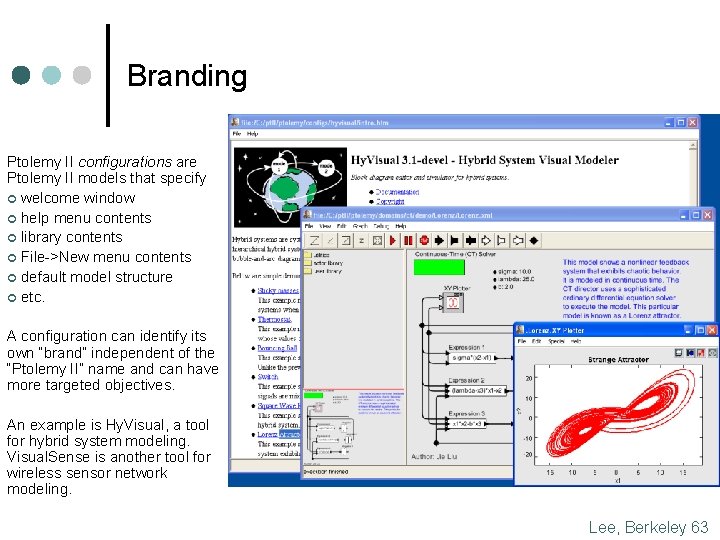Open Special menu in XY Plotter window

(x=556, y=341)
